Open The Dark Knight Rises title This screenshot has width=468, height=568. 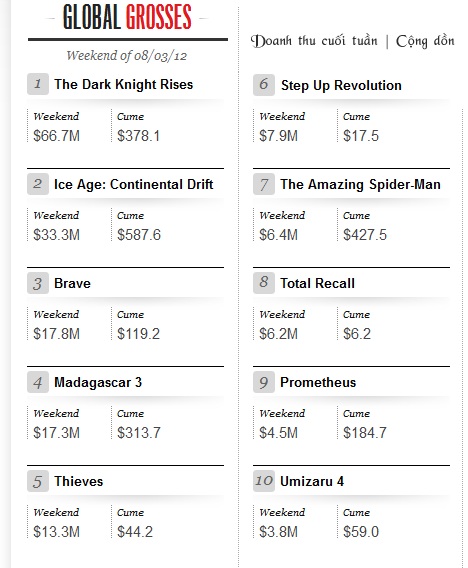124,84
